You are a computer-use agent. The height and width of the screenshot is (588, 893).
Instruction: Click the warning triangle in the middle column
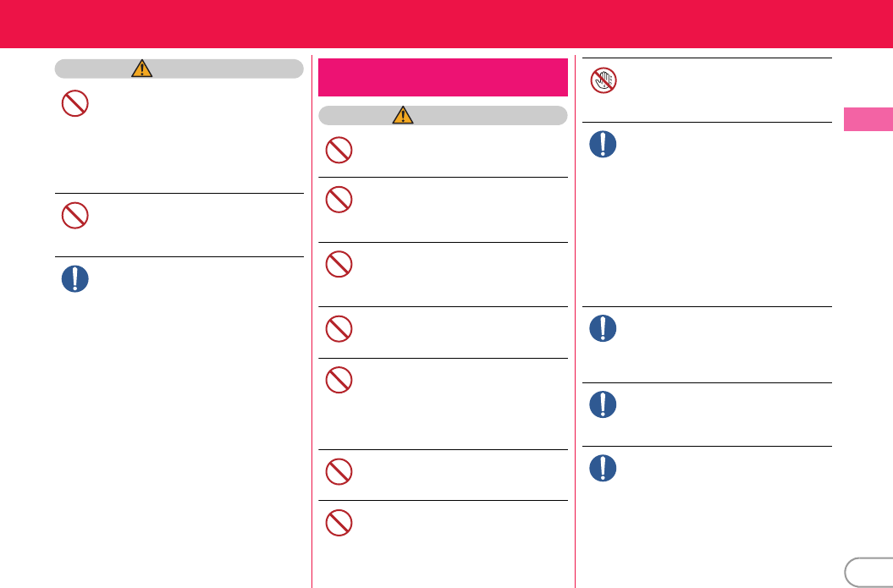[403, 116]
